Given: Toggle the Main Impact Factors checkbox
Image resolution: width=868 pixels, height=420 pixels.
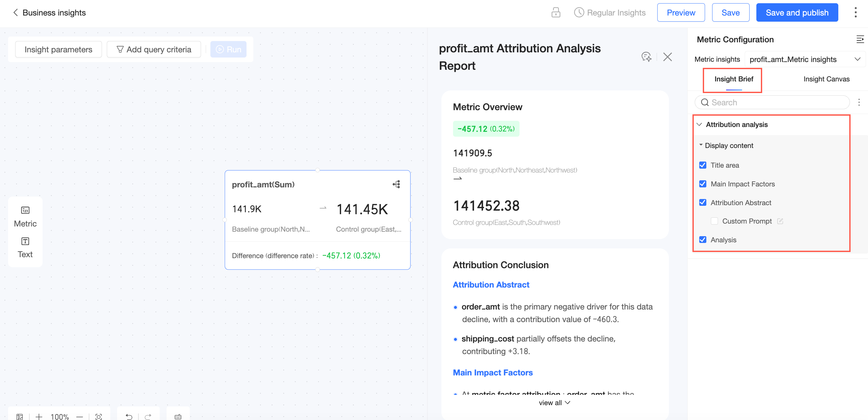Looking at the screenshot, I should click(x=702, y=184).
